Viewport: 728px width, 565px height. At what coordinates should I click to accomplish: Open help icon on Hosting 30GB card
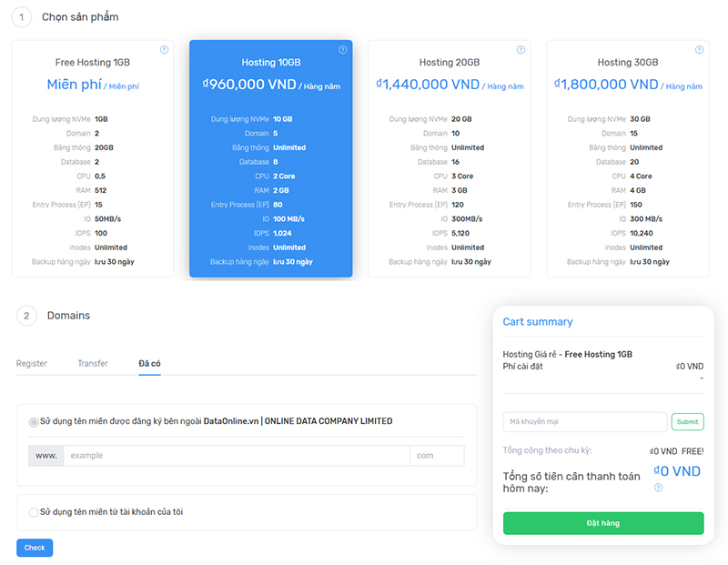[699, 50]
